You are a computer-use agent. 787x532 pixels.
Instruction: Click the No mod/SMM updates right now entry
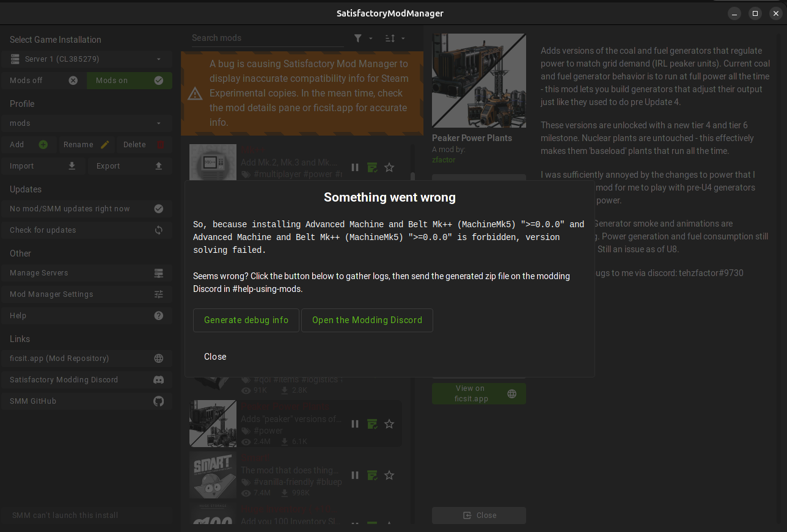point(86,209)
